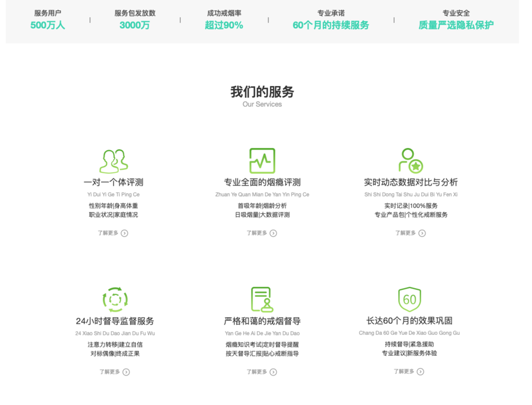The height and width of the screenshot is (405, 532).
Task: Click the circular arrows icon for 24小时督导
Action: (x=115, y=299)
